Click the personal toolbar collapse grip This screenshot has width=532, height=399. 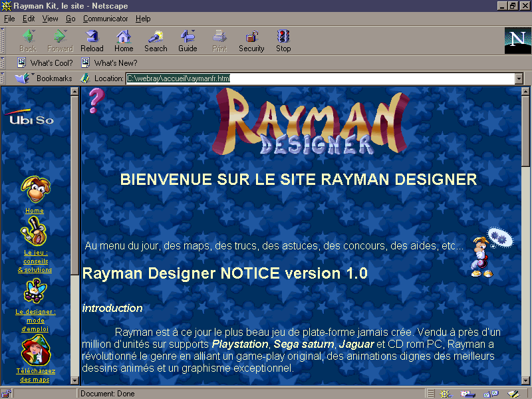[x=3, y=63]
